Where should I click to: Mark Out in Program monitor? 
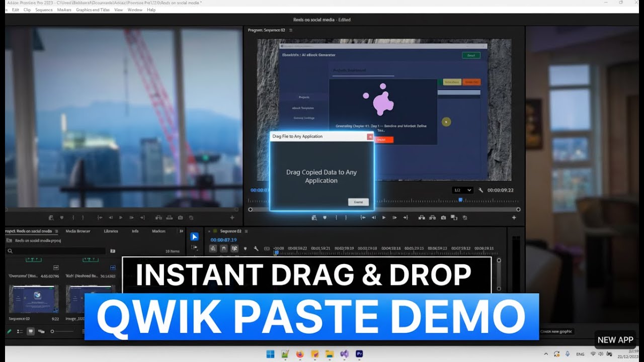346,218
